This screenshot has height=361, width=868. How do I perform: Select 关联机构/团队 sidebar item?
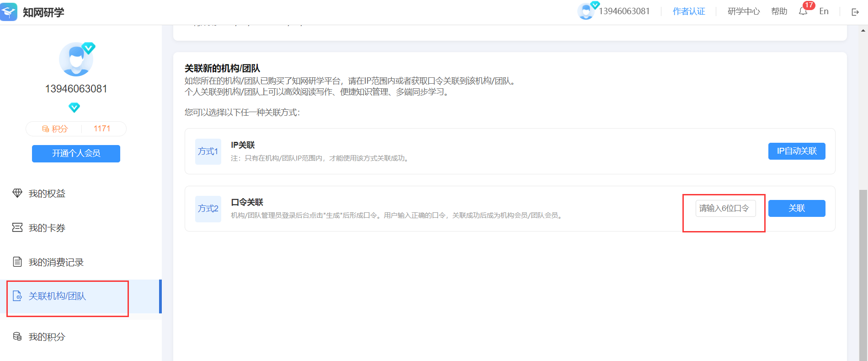coord(81,296)
